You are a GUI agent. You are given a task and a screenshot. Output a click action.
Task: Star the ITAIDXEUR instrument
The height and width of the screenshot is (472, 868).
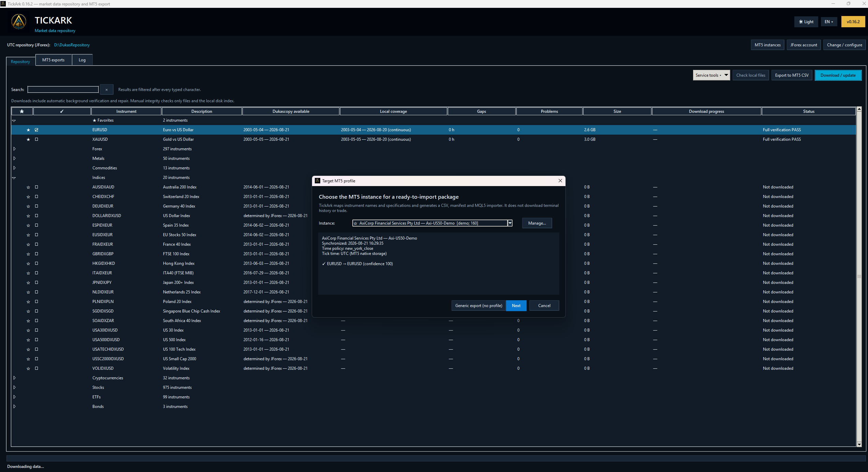click(28, 273)
